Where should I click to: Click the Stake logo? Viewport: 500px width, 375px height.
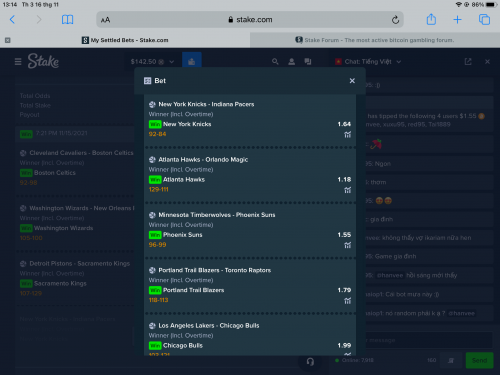tap(43, 61)
